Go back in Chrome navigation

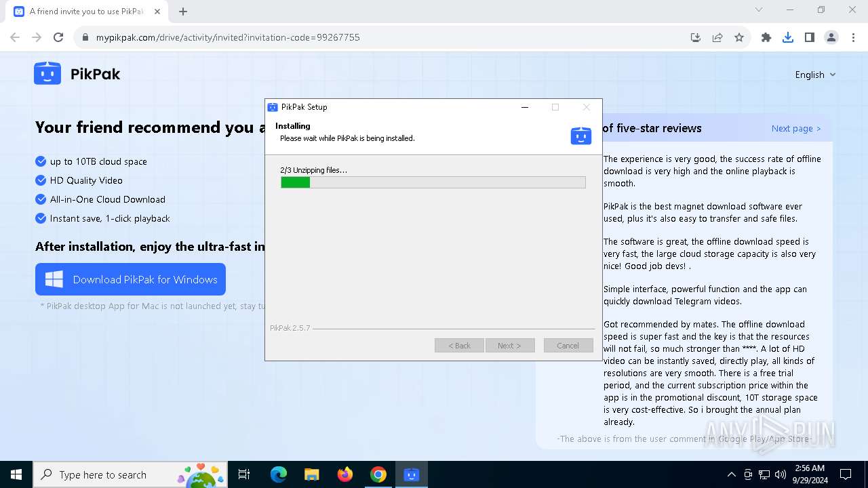(15, 37)
